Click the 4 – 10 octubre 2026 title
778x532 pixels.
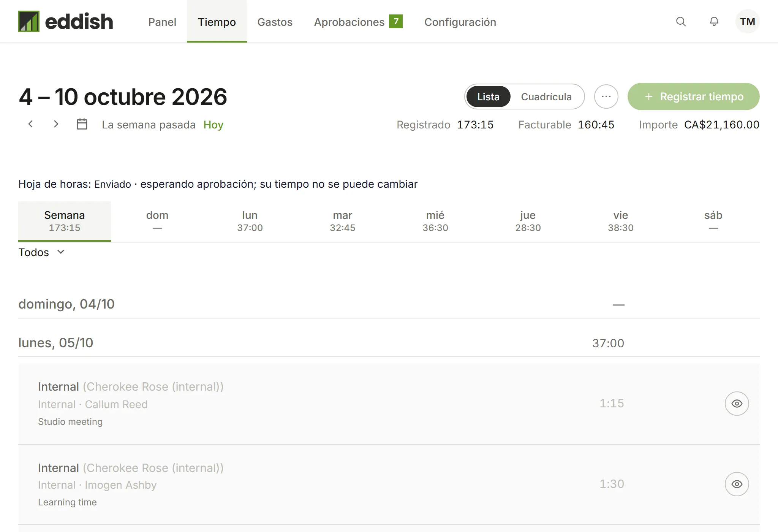123,97
